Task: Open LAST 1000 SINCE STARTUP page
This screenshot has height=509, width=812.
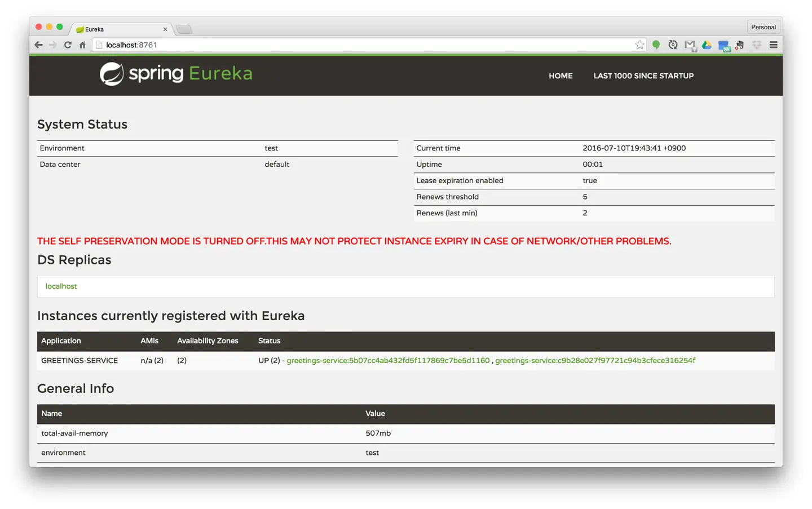Action: click(643, 76)
